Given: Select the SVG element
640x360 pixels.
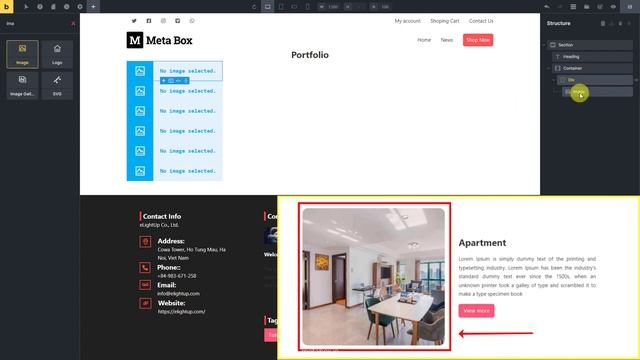Looking at the screenshot, I should [x=57, y=85].
